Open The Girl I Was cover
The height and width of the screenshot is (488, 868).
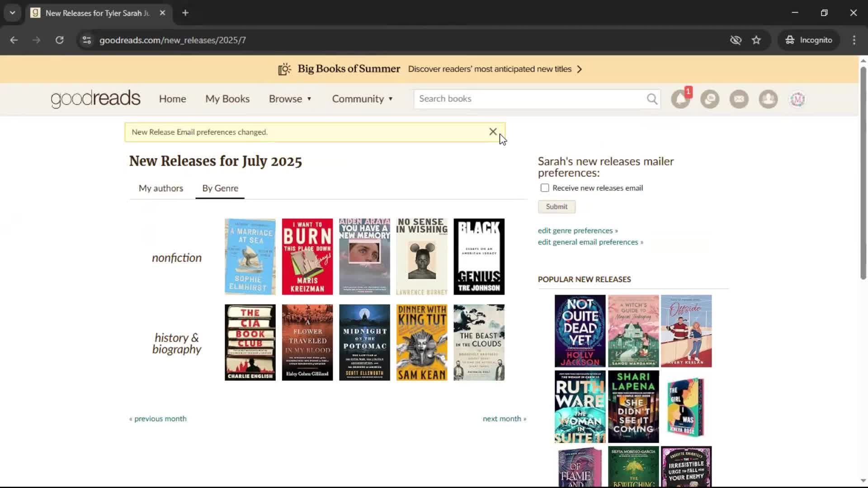tap(686, 407)
